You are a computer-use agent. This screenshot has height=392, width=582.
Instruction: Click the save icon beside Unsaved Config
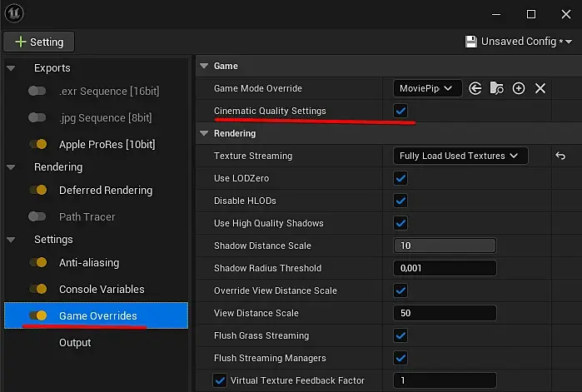pos(471,42)
